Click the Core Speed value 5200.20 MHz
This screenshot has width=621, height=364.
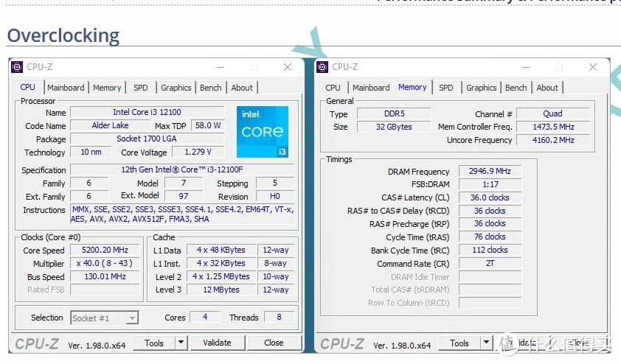coord(105,250)
